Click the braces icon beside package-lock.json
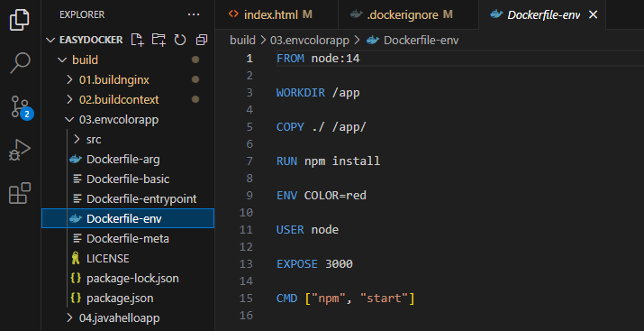This screenshot has height=331, width=644. tap(76, 278)
